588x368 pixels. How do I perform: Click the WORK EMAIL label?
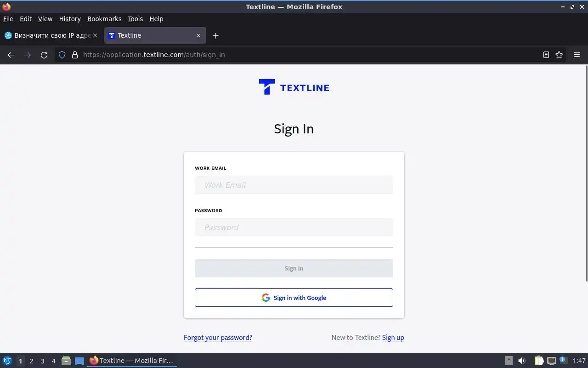point(210,168)
